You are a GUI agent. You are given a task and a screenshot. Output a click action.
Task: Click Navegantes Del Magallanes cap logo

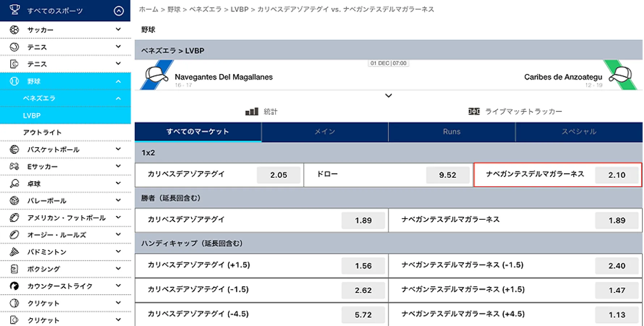[157, 75]
